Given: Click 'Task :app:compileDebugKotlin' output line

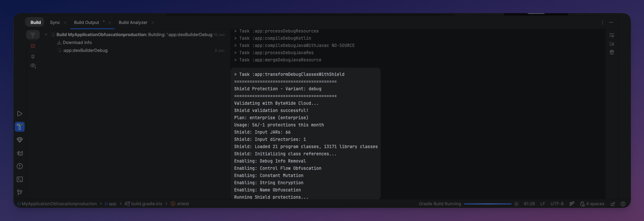Looking at the screenshot, I should coord(272,38).
